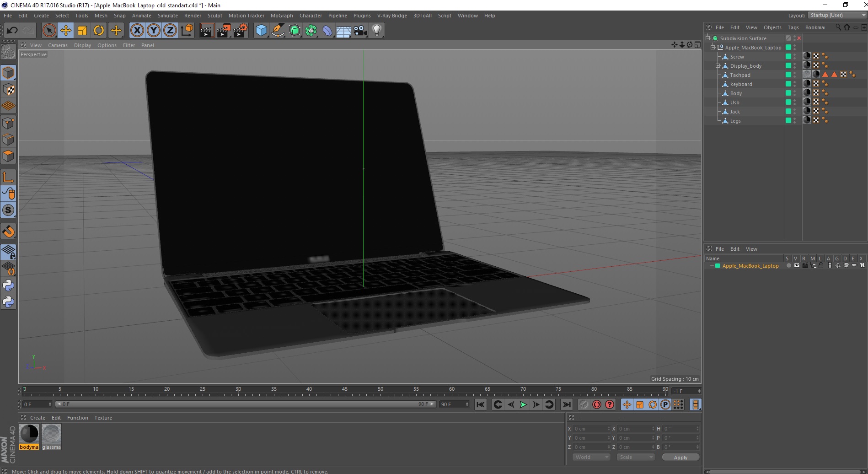Select the Rotate tool

pos(99,31)
